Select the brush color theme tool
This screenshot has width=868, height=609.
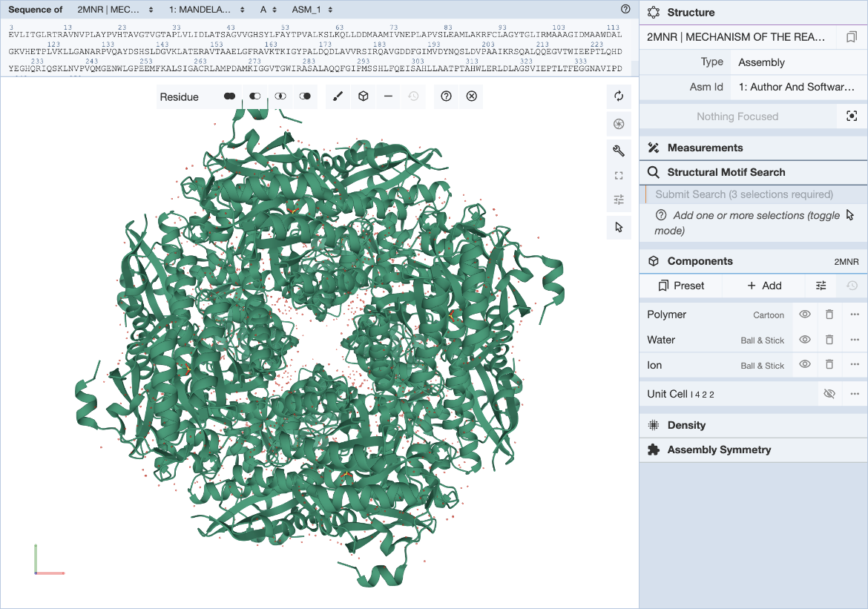338,96
